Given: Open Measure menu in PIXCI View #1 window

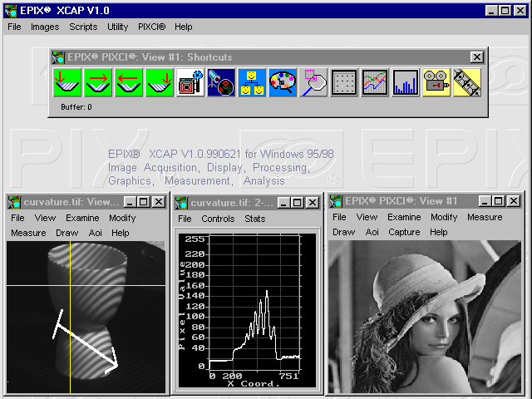Looking at the screenshot, I should [x=485, y=217].
